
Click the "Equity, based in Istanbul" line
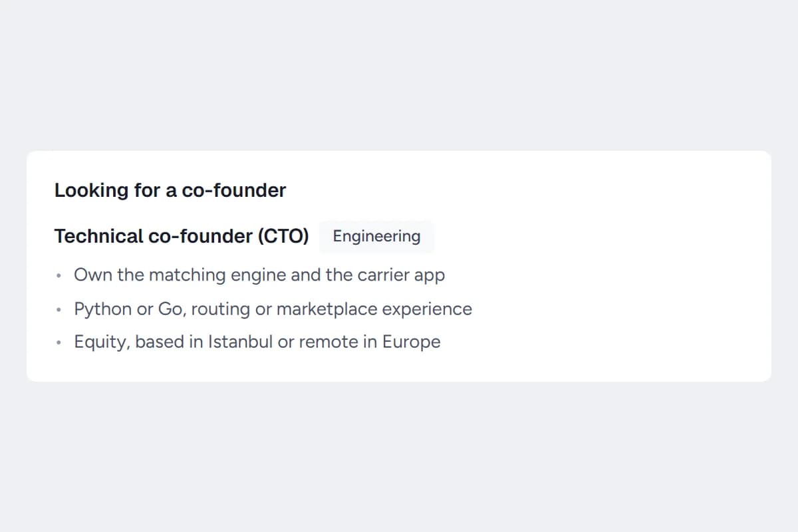point(257,342)
